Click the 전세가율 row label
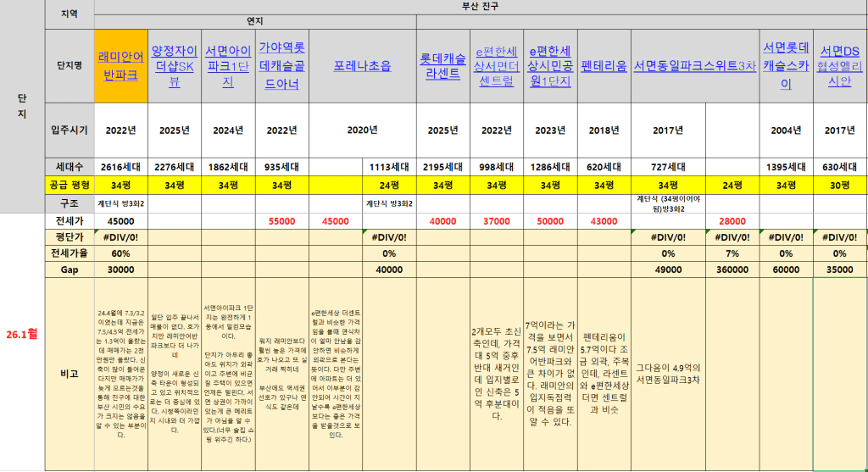This screenshot has width=868, height=472. 70,253
